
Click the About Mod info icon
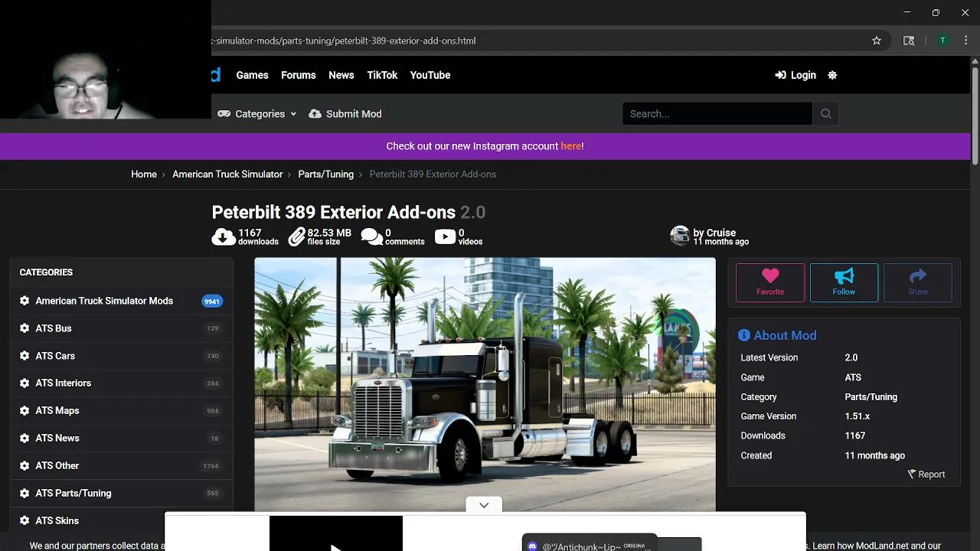(x=744, y=335)
